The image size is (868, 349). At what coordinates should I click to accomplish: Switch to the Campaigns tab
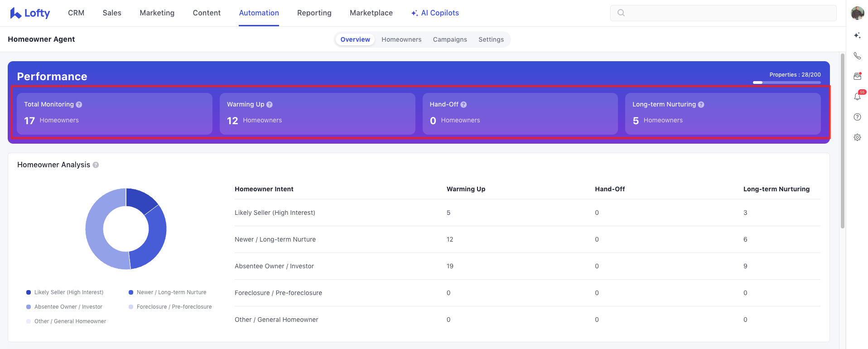(x=450, y=39)
